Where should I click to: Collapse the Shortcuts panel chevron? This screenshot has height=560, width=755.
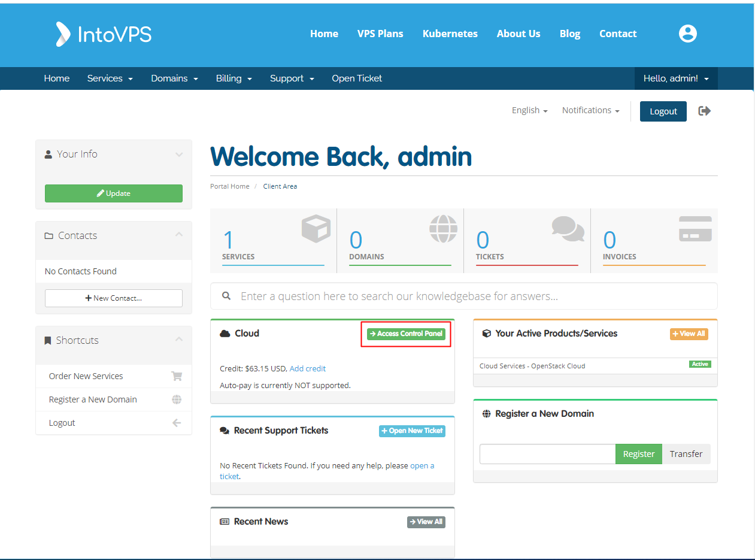(179, 339)
